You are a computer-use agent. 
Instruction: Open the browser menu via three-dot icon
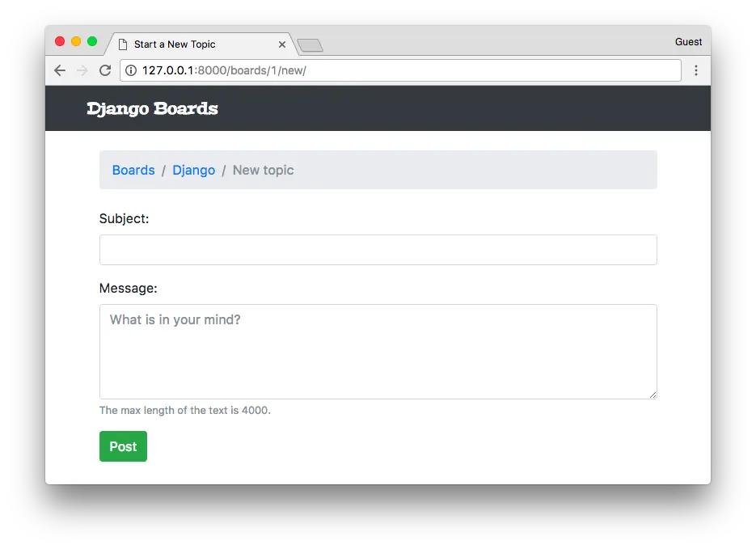pyautogui.click(x=697, y=70)
